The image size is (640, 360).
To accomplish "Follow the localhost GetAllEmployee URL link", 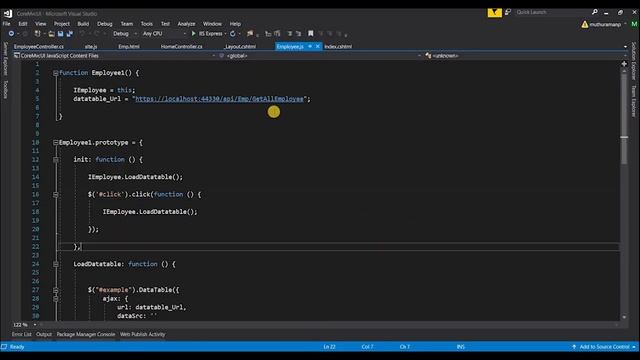I will pos(219,99).
